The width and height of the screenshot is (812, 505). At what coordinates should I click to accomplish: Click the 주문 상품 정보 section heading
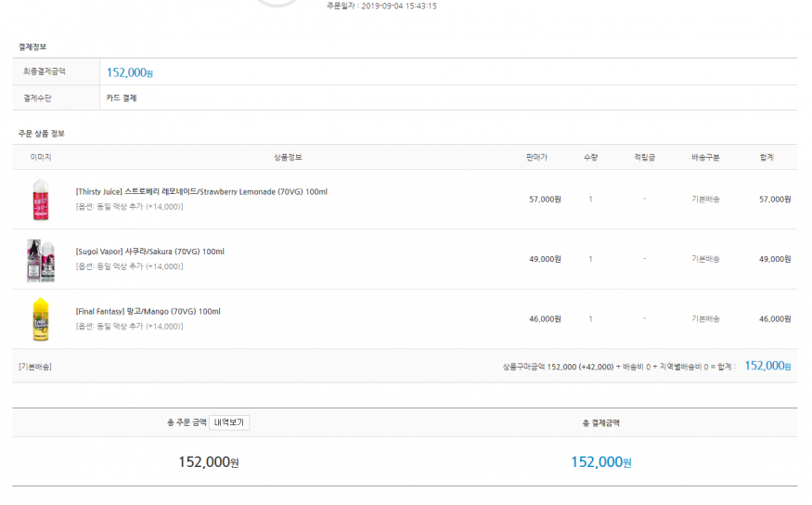click(42, 134)
